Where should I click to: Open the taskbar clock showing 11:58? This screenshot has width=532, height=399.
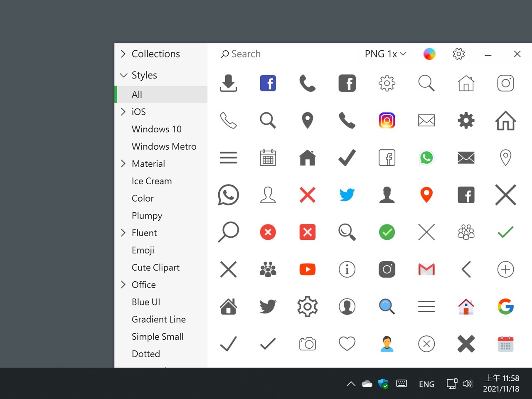501,383
